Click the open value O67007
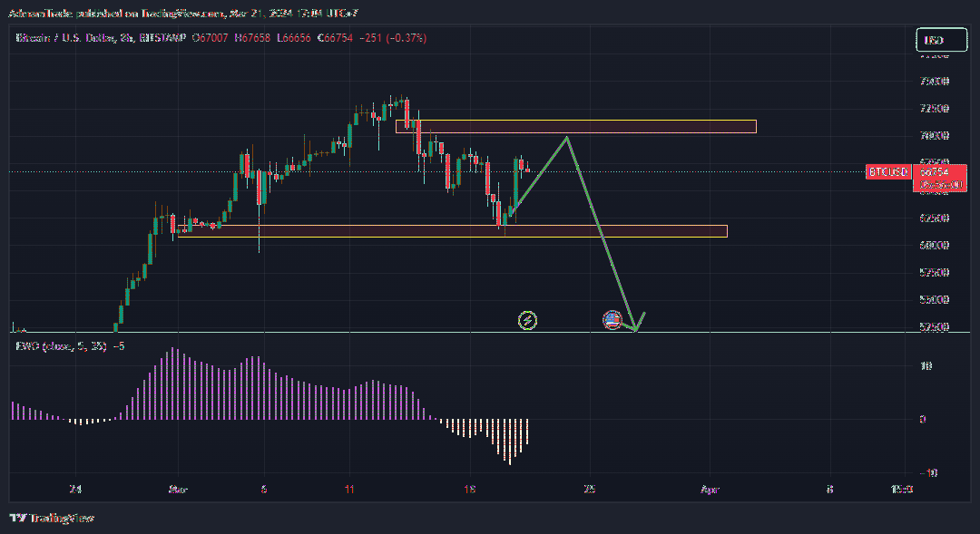Viewport: 980px width, 534px height. point(210,38)
